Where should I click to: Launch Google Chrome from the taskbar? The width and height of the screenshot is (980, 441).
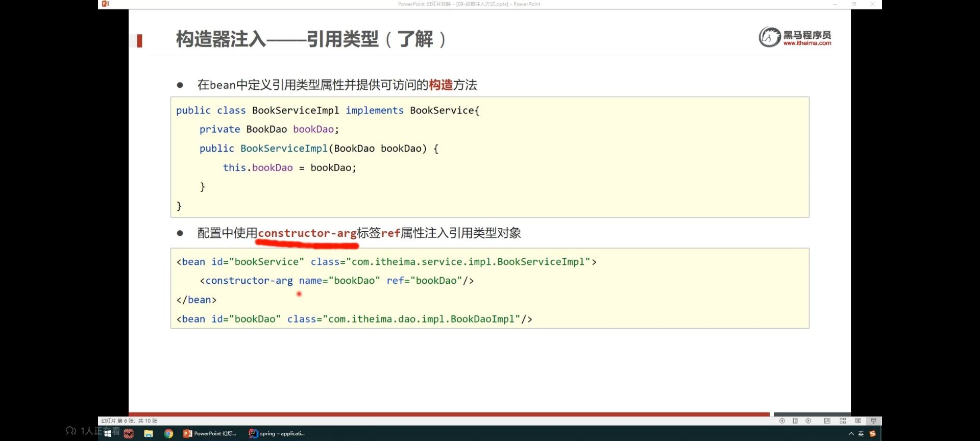168,433
